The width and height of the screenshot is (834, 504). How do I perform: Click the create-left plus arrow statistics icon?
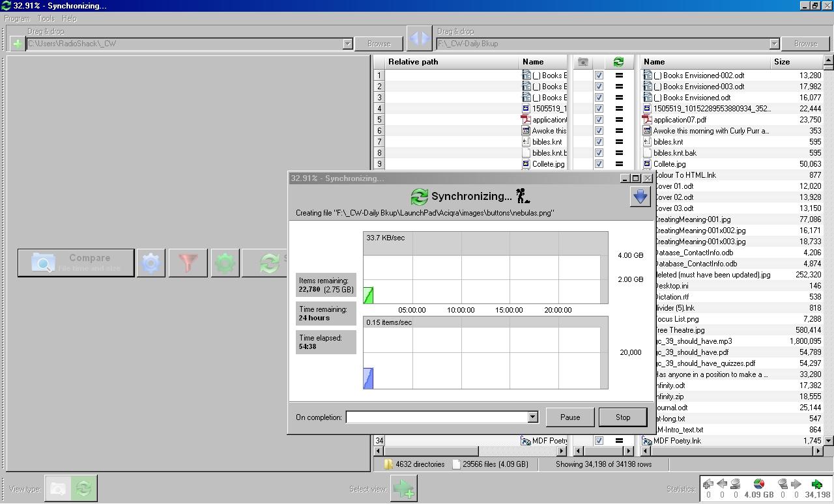point(708,484)
